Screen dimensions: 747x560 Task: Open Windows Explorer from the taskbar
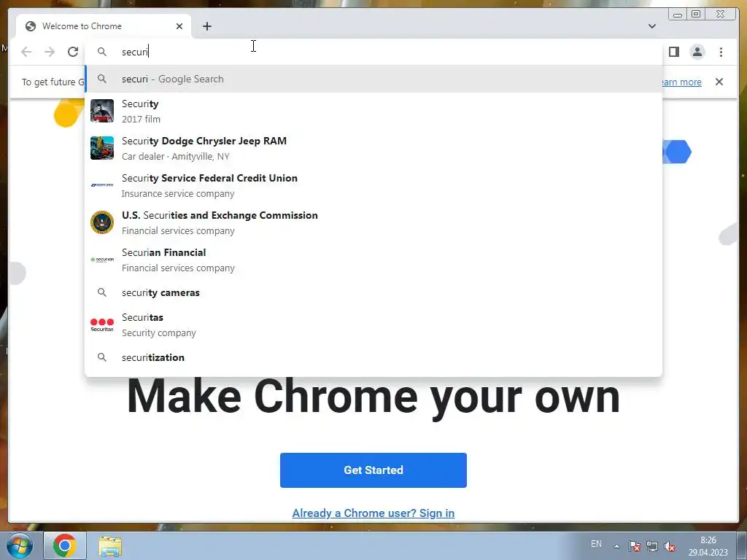pyautogui.click(x=110, y=546)
